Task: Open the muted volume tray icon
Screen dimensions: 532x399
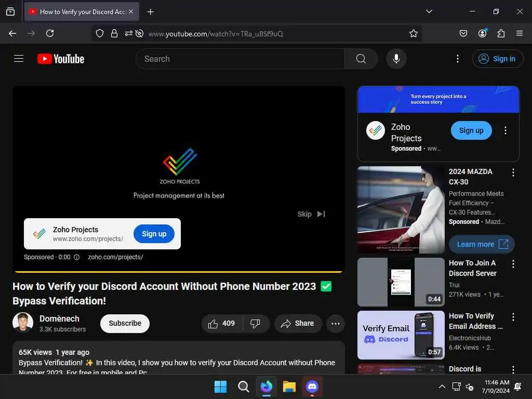Action: tap(470, 387)
